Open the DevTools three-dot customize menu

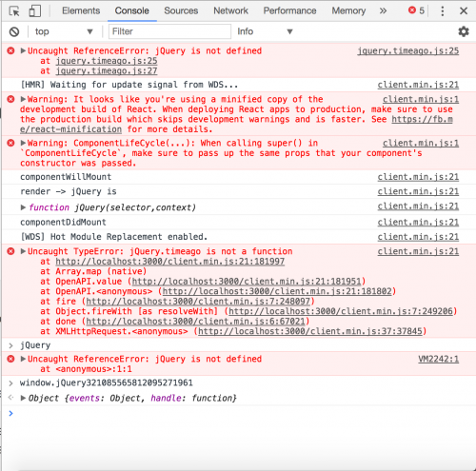443,11
